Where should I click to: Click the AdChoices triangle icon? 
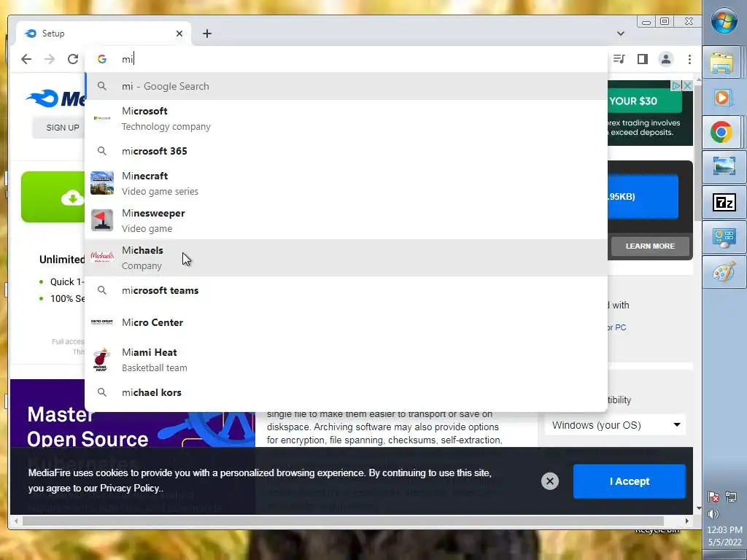(x=676, y=86)
